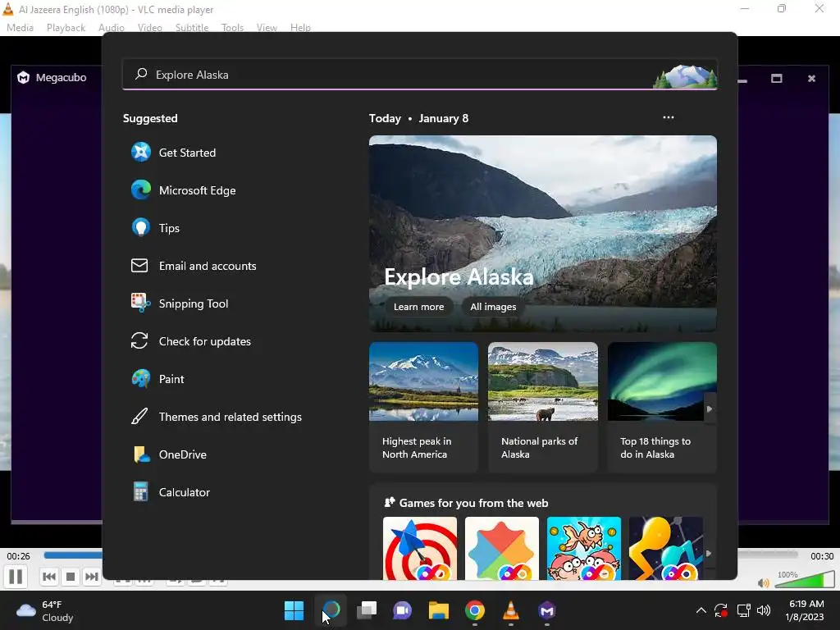Open VLC Subtitle menu
The image size is (840, 630).
coord(192,27)
